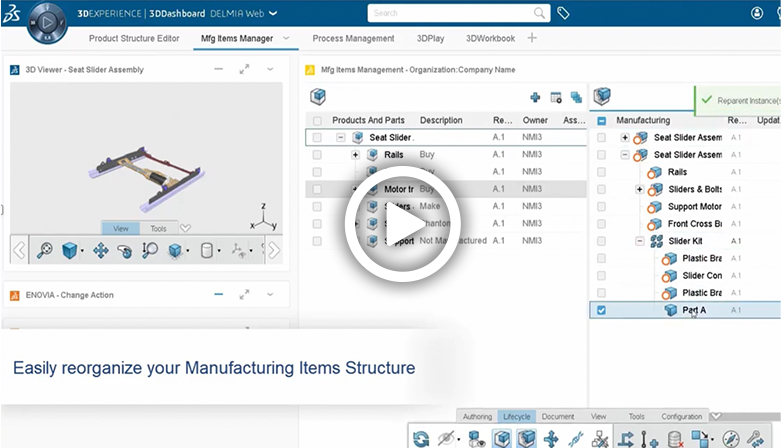Collapse the Seat Slider node in Products tree
The width and height of the screenshot is (781, 448).
(x=341, y=138)
